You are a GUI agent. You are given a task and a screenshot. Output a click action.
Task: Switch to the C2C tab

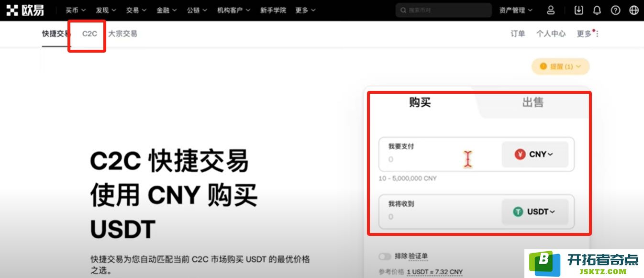(89, 33)
